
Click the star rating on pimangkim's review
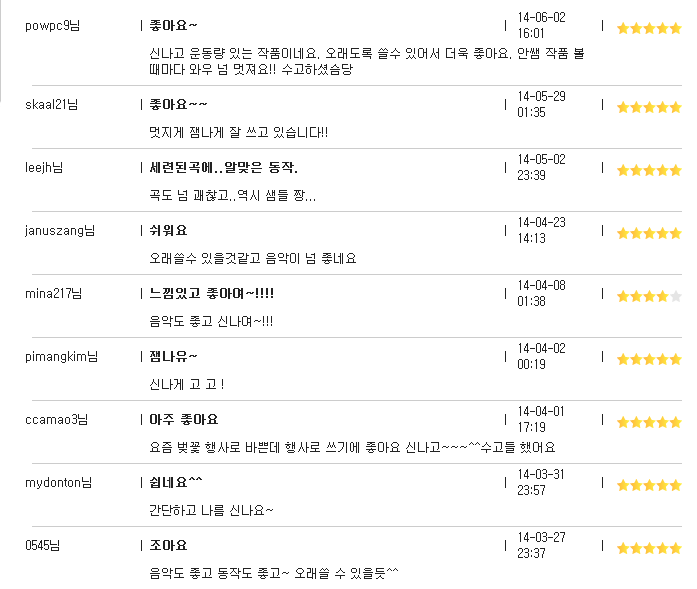pos(649,359)
